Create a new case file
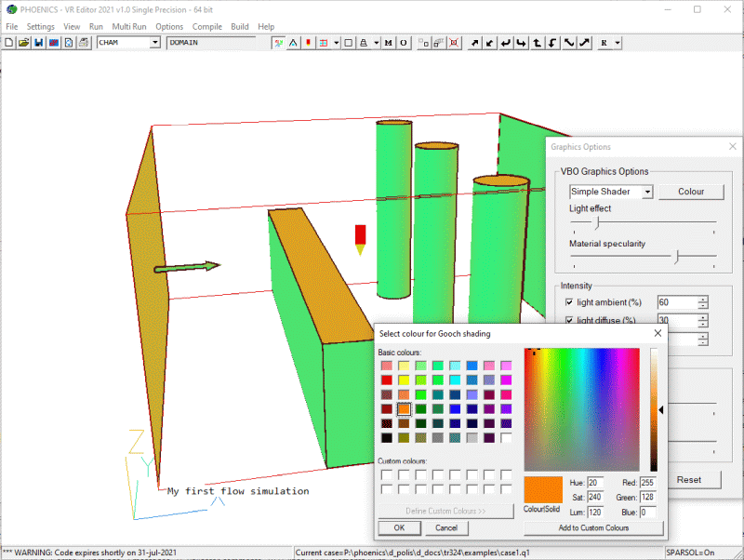The image size is (744, 560). click(x=9, y=42)
